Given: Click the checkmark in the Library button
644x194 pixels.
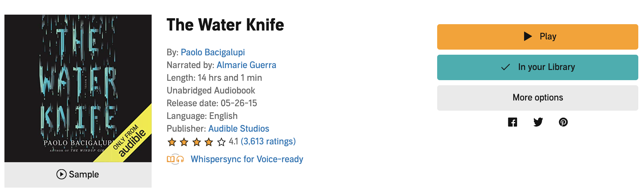Looking at the screenshot, I should [505, 67].
